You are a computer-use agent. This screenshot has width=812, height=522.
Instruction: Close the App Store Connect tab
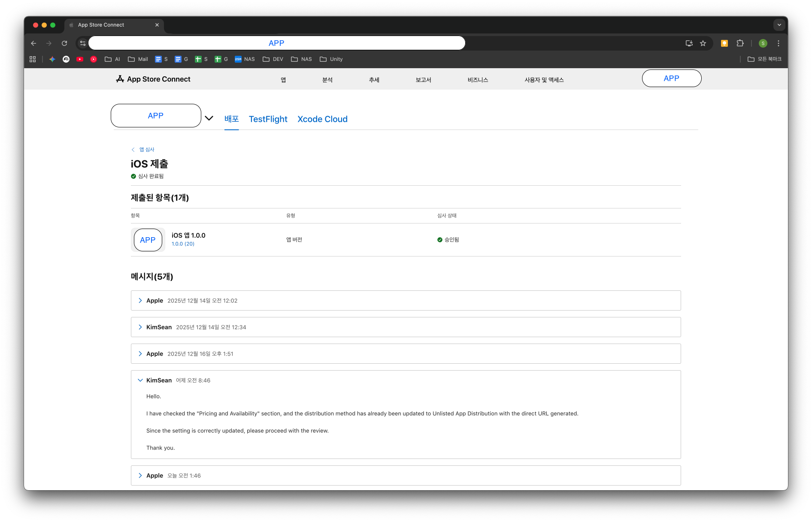point(157,25)
